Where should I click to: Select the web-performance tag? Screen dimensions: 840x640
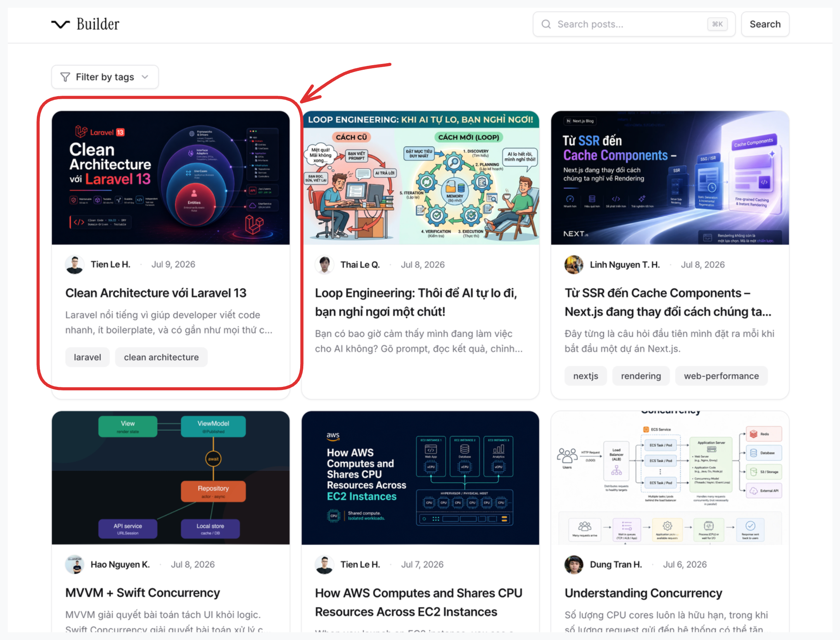coord(721,376)
